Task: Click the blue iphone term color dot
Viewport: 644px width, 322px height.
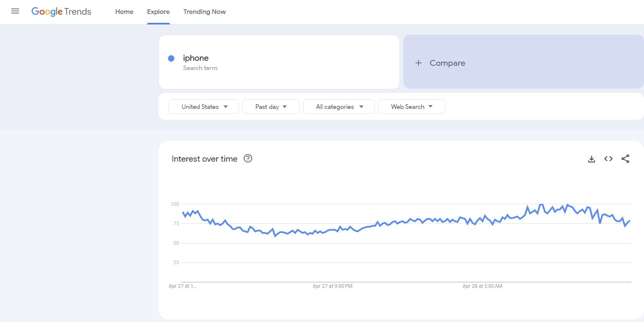Action: click(x=171, y=59)
